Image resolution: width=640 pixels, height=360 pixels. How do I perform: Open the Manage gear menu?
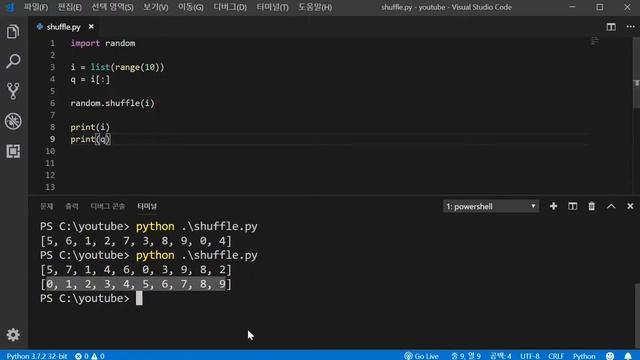(x=13, y=335)
